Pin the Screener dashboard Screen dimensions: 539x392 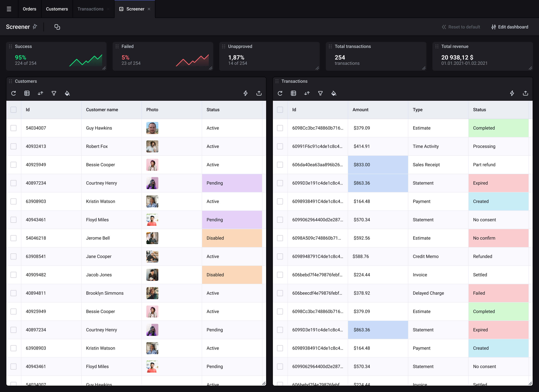(x=35, y=27)
